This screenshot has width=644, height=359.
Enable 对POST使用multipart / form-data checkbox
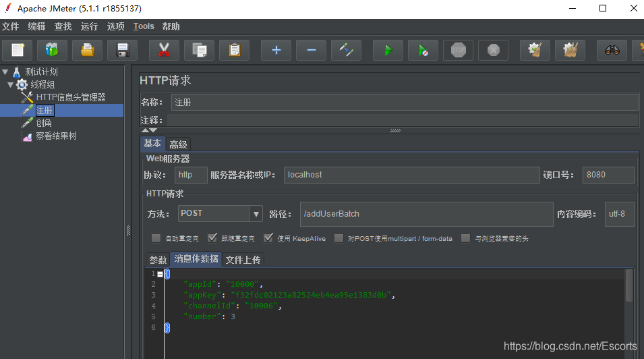[x=339, y=238]
